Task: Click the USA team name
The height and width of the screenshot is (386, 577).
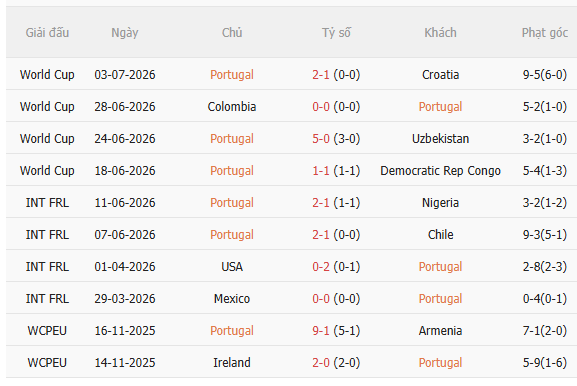Action: tap(232, 267)
